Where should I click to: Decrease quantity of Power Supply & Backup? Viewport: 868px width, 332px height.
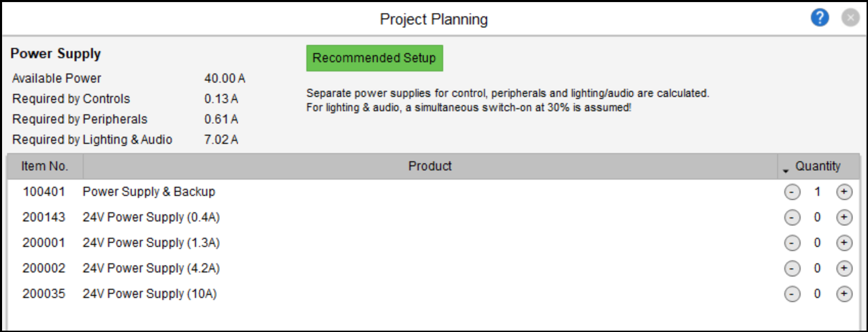tap(792, 193)
